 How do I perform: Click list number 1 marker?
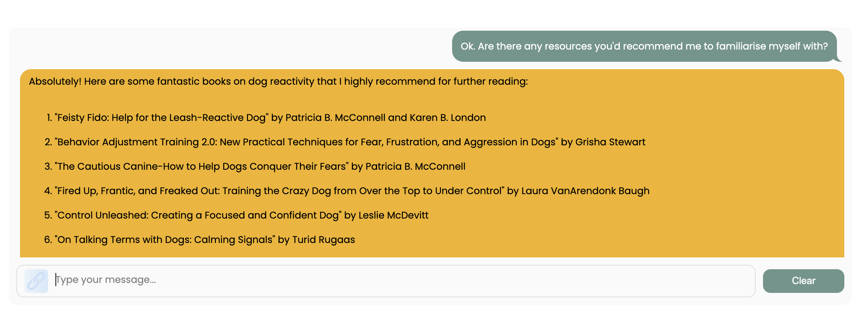(x=49, y=118)
